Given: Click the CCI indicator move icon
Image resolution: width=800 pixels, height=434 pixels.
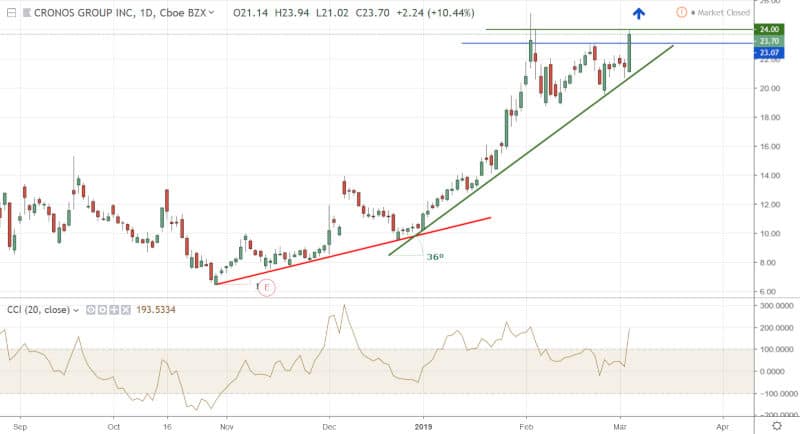Looking at the screenshot, I should [x=114, y=310].
